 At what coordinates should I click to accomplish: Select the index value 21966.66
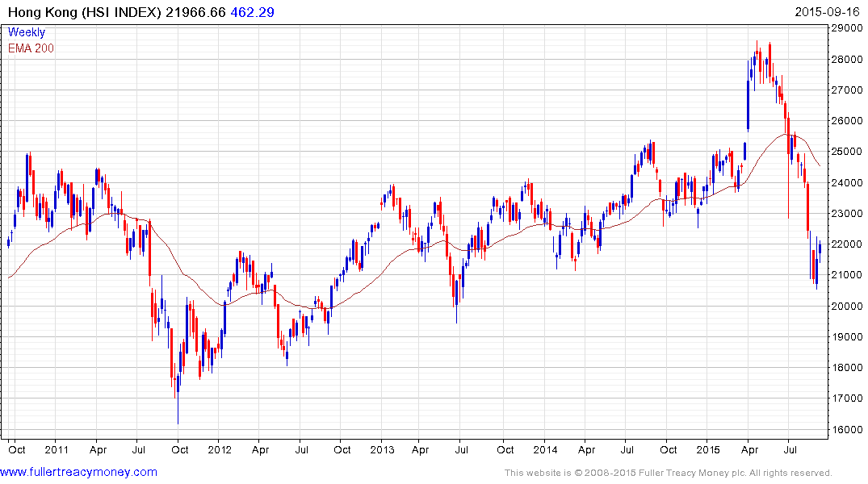(x=196, y=12)
